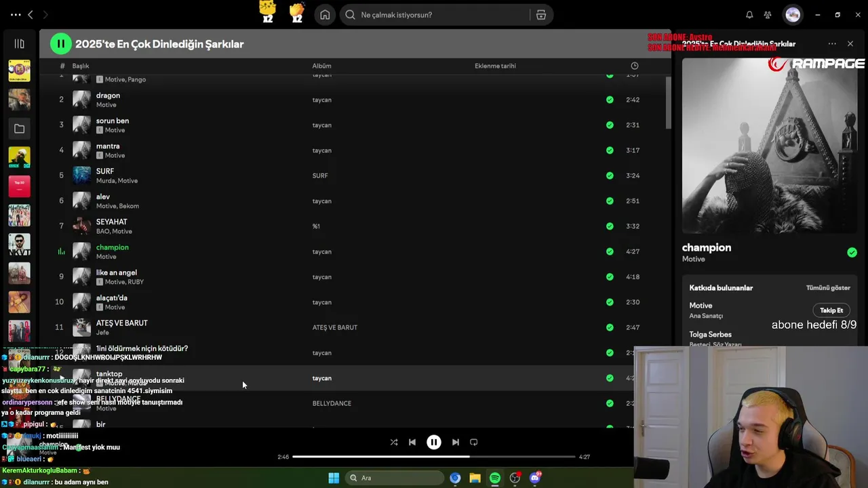Open artist Jefe under ATEŞ VE BARUT
The image size is (868, 488).
(102, 333)
